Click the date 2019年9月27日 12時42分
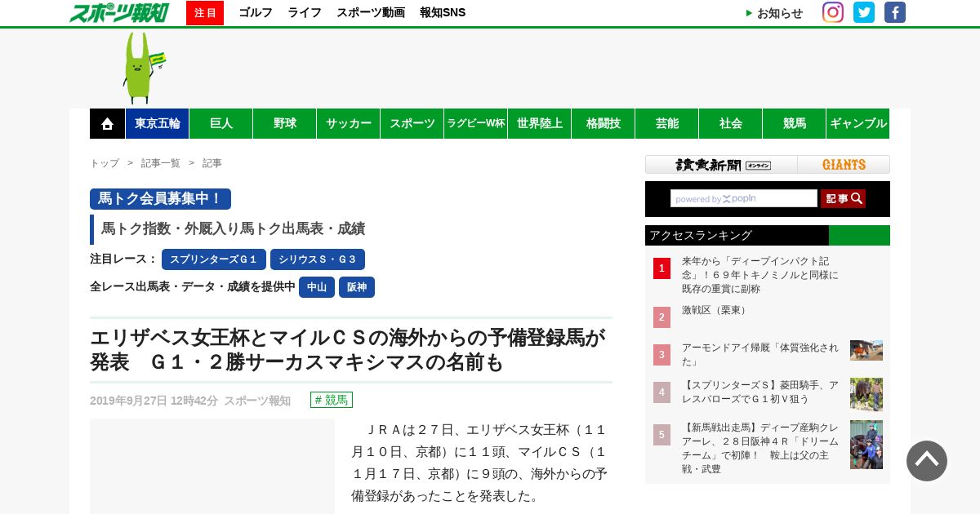The image size is (980, 514). click(154, 401)
